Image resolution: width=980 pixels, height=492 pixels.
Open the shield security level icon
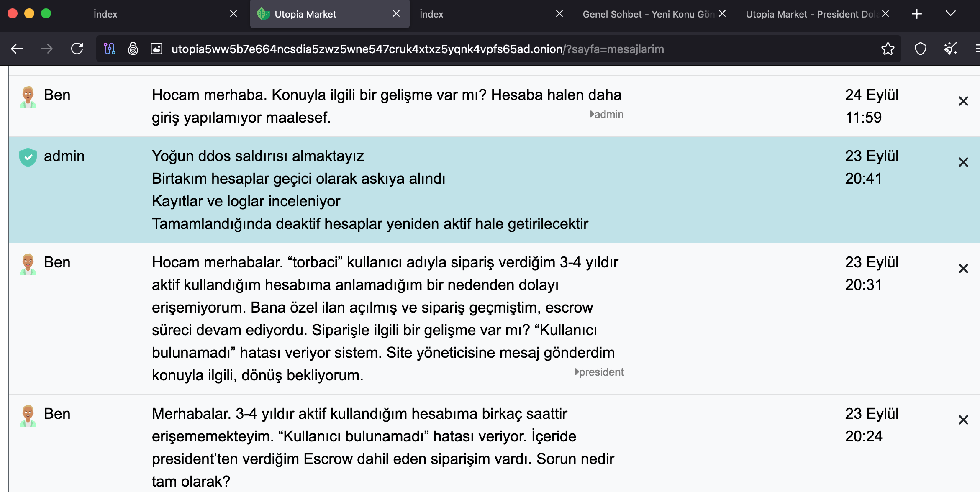pos(920,49)
